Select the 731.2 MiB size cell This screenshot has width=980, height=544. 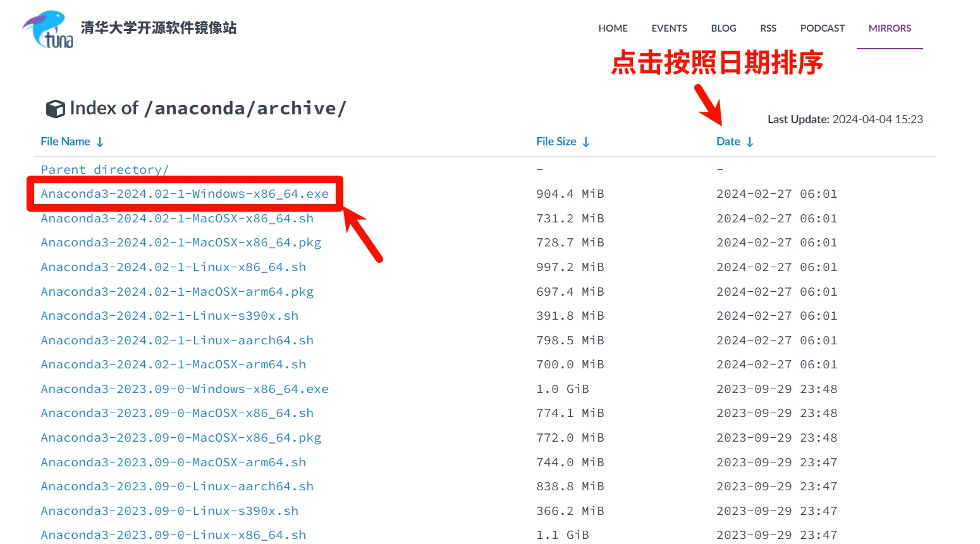pos(570,219)
